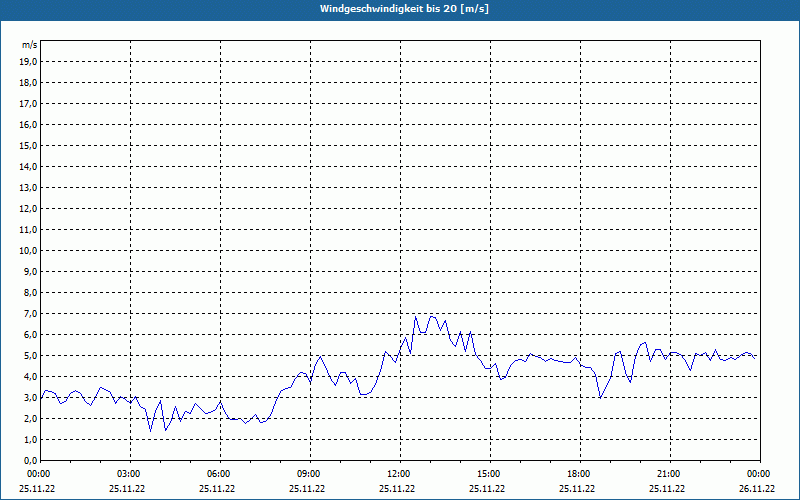The width and height of the screenshot is (800, 500).
Task: Click the 6,0 y-axis label
Action: click(31, 335)
